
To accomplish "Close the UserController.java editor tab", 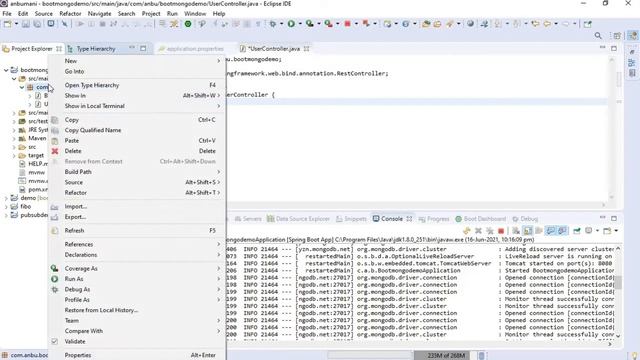I will (307, 49).
